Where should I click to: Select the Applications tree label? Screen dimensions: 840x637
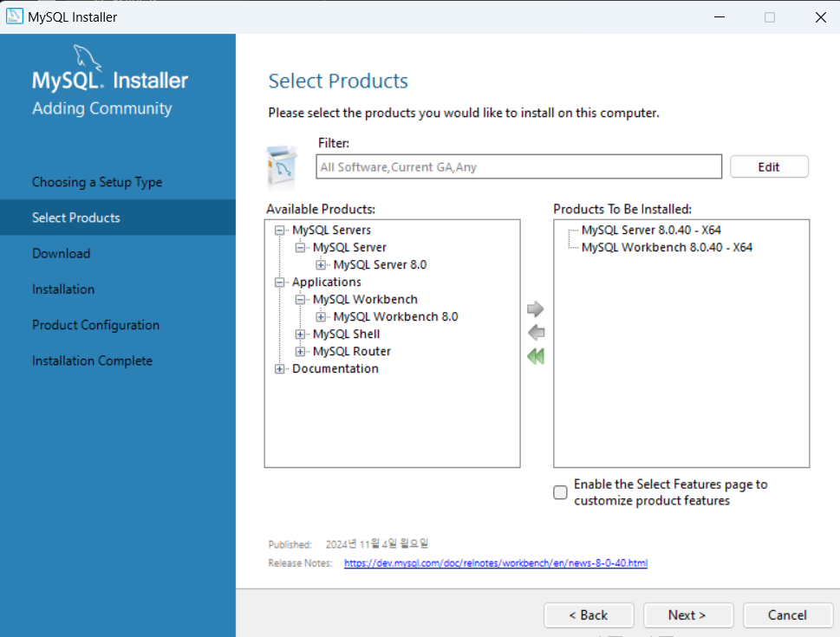pos(327,283)
